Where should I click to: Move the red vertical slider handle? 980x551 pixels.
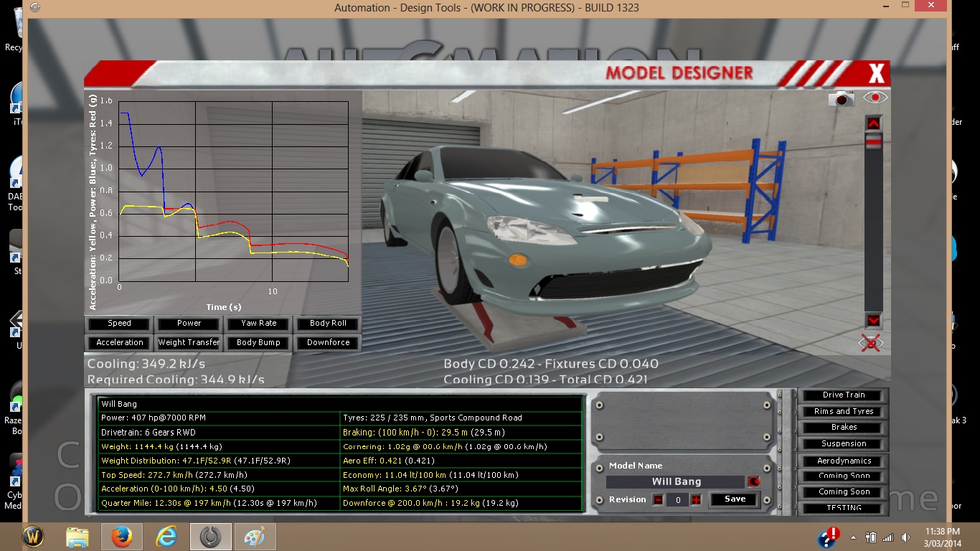pos(873,143)
